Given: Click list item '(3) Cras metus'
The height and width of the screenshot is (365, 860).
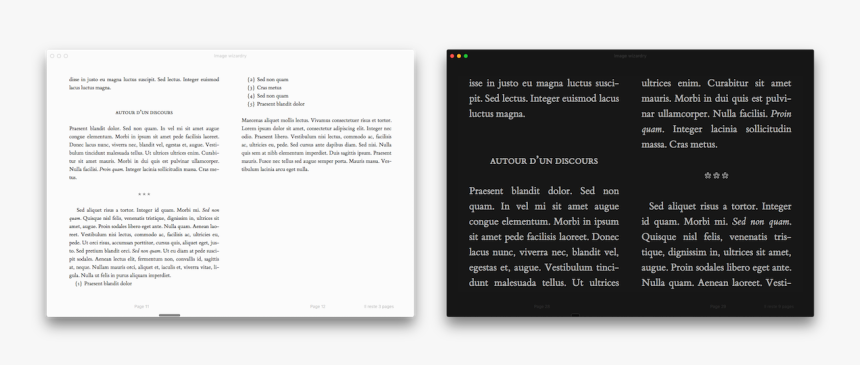Looking at the screenshot, I should point(264,87).
